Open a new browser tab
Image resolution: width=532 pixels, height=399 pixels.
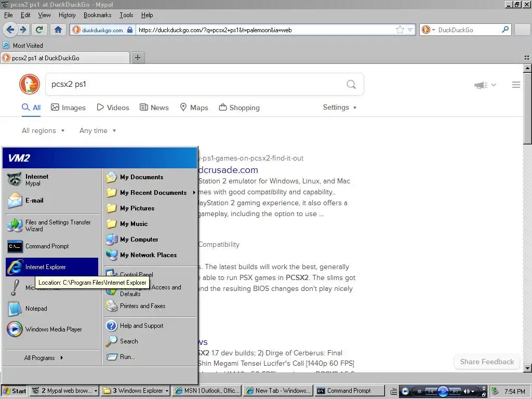[x=137, y=58]
